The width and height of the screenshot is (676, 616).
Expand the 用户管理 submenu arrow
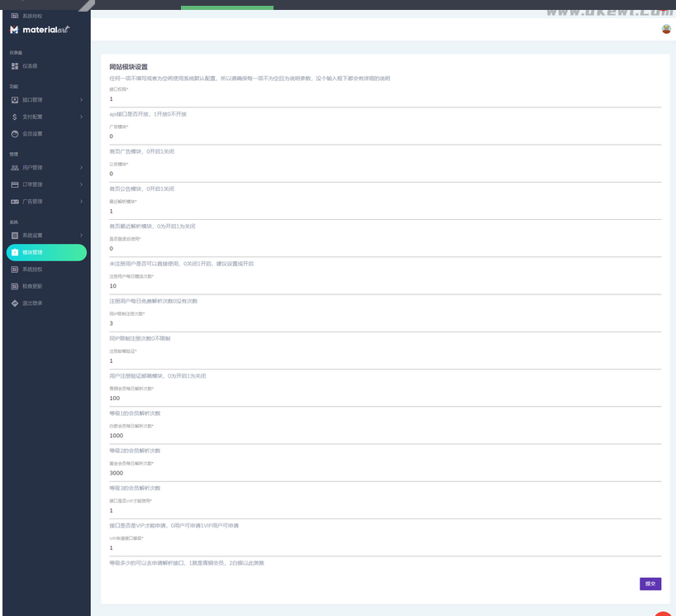click(x=81, y=168)
